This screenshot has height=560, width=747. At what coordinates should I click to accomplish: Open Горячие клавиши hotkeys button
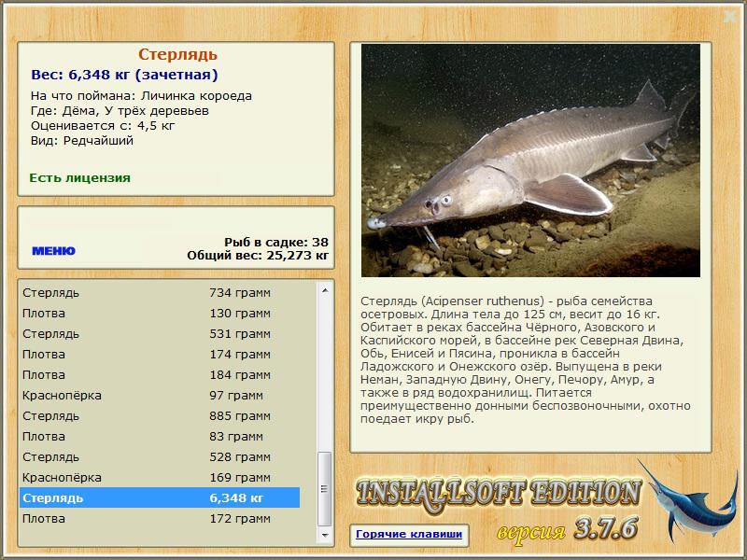coord(409,534)
